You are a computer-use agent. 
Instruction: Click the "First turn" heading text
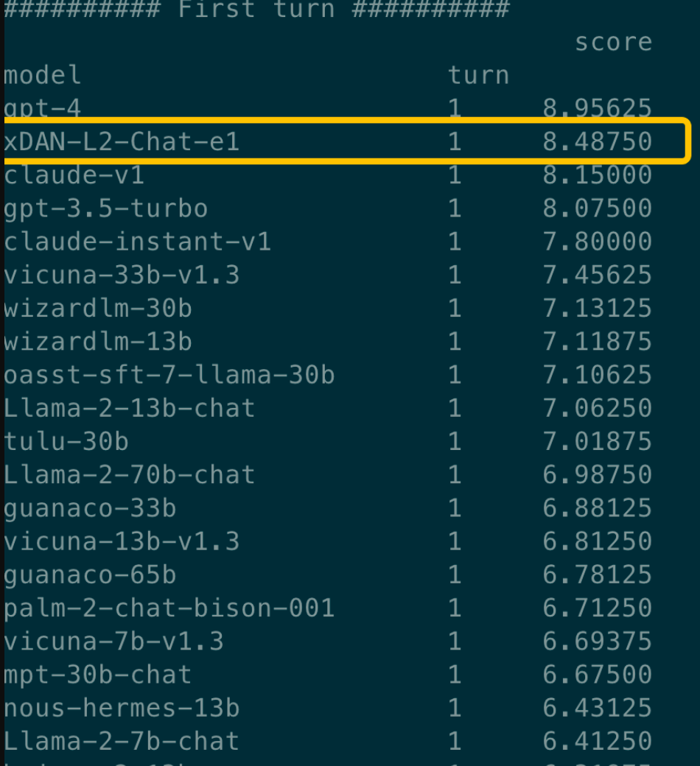pyautogui.click(x=256, y=10)
